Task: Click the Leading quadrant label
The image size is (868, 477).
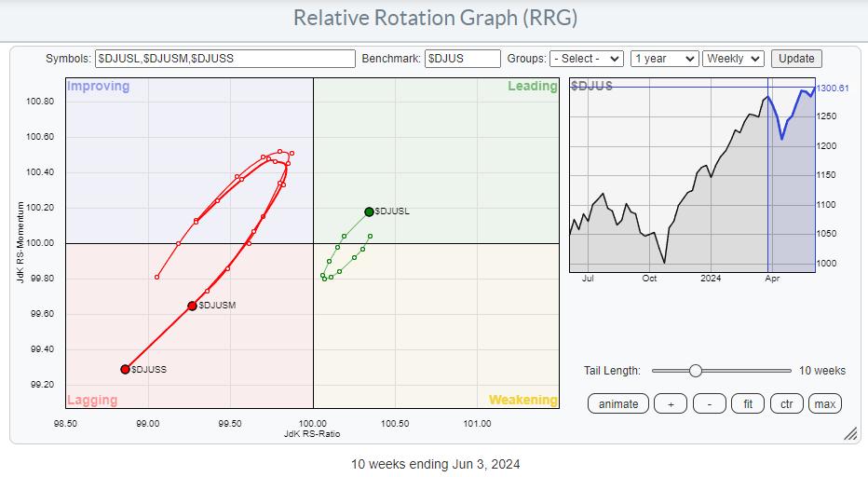Action: tap(532, 87)
